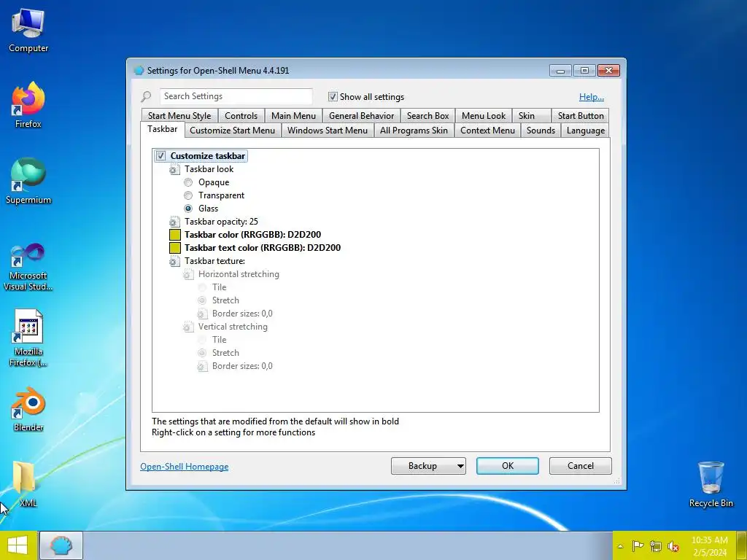Screen dimensions: 747x560
Task: Open the Controls tab
Action: pos(241,116)
